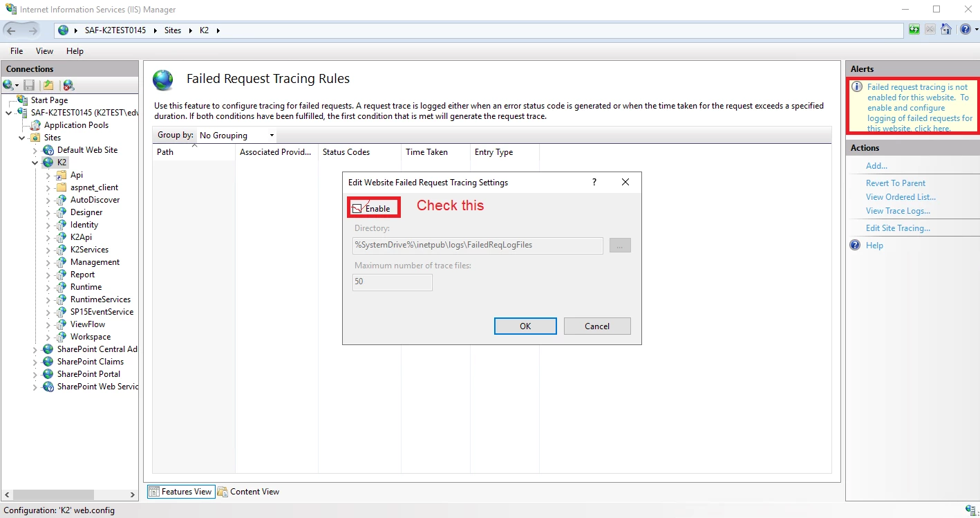Sort by Status Codes column header

359,152
